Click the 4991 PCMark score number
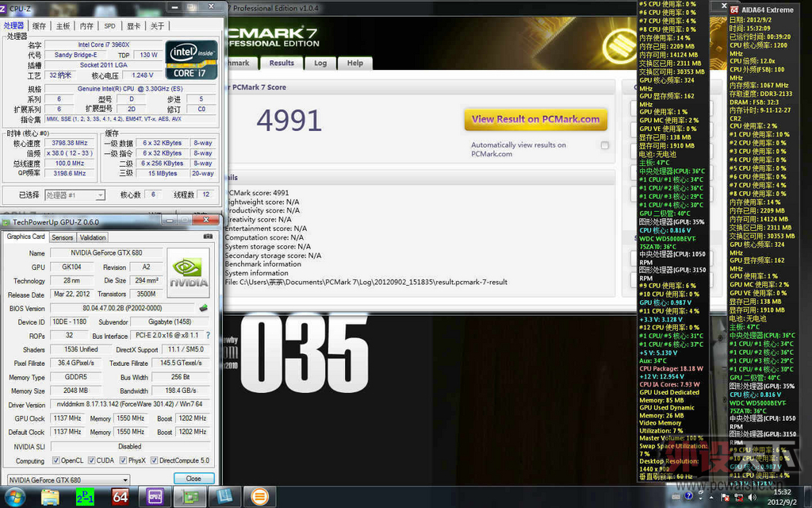The height and width of the screenshot is (508, 812). tap(289, 121)
